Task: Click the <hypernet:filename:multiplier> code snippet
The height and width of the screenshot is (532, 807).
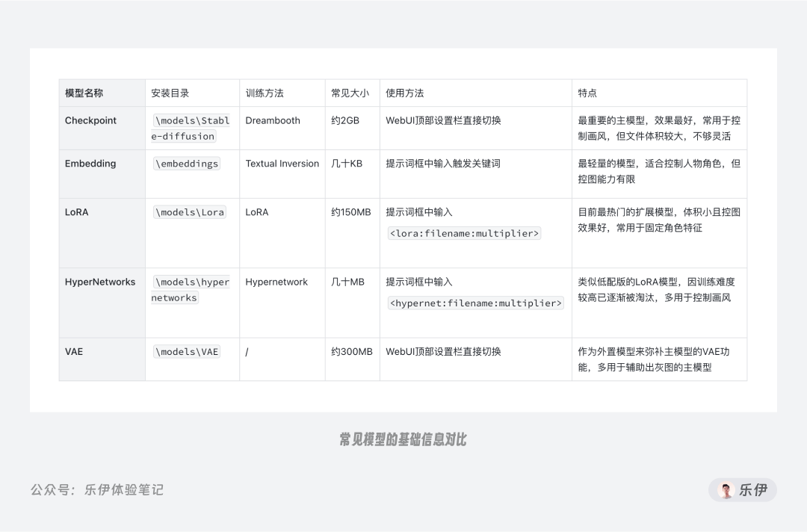Action: [x=475, y=303]
